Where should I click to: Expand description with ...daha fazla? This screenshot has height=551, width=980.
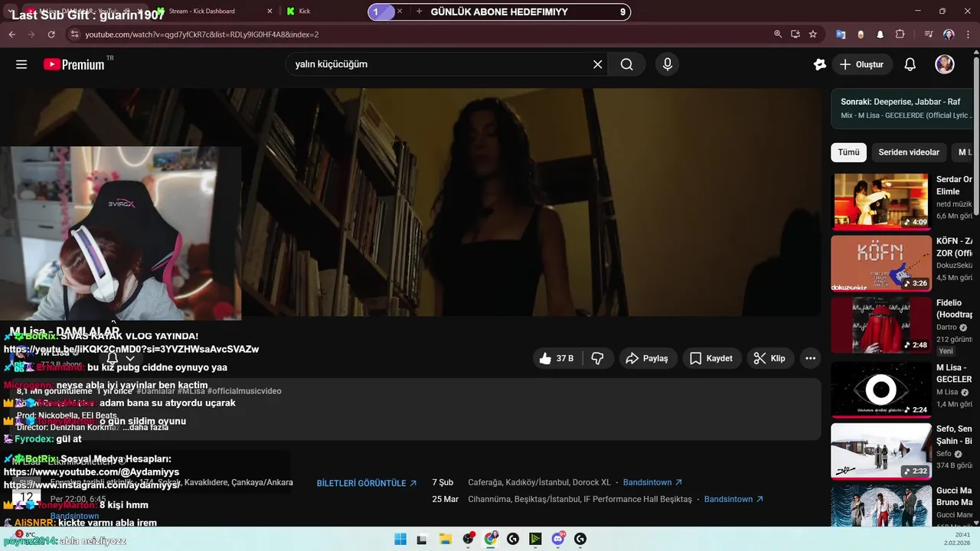point(146,427)
